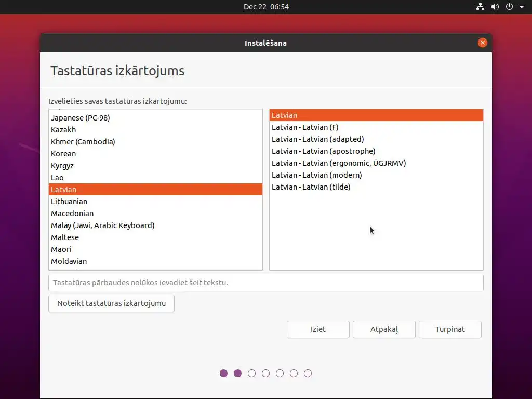Click the Turpināt button
Screen dimensions: 532x399
[450, 329]
